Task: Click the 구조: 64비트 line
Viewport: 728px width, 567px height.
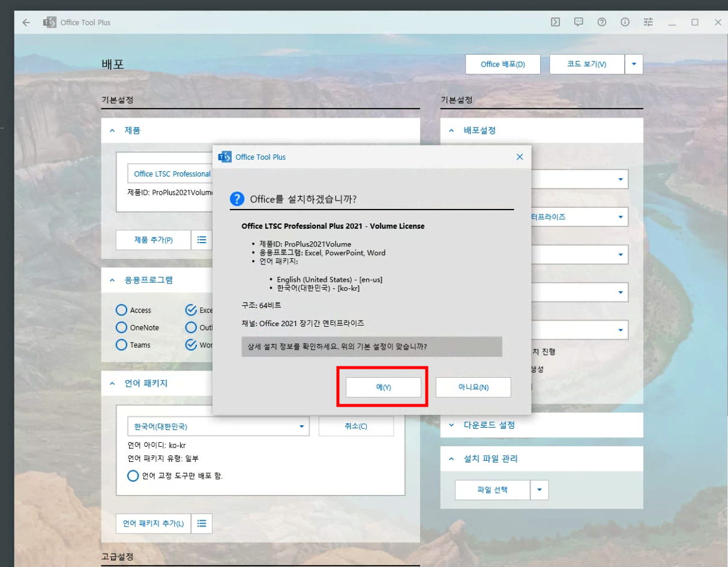Action: pos(262,306)
